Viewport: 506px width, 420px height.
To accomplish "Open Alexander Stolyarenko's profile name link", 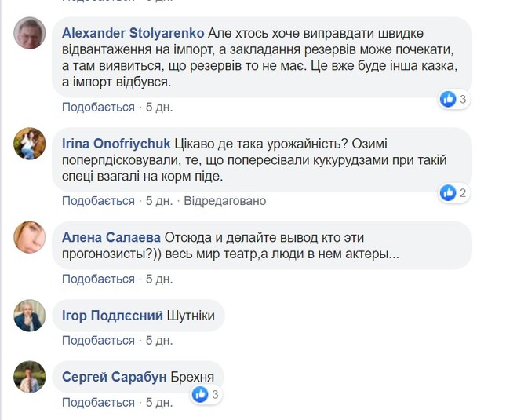I will (133, 34).
